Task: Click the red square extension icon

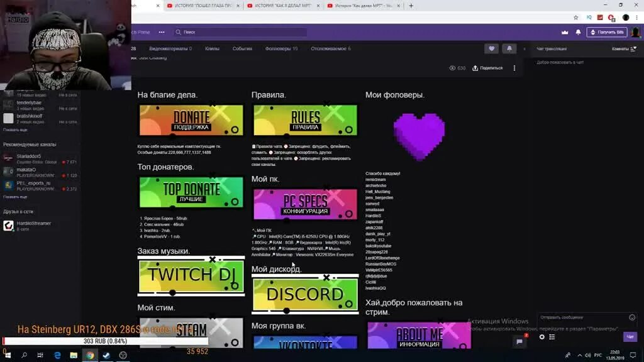Action: (600, 17)
